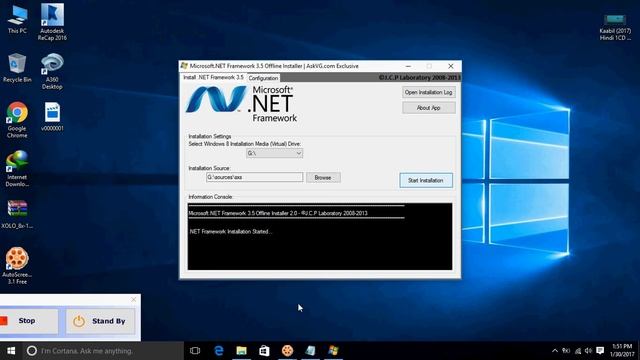Image resolution: width=640 pixels, height=360 pixels.
Task: Open the Recycle Bin icon
Action: point(17,68)
